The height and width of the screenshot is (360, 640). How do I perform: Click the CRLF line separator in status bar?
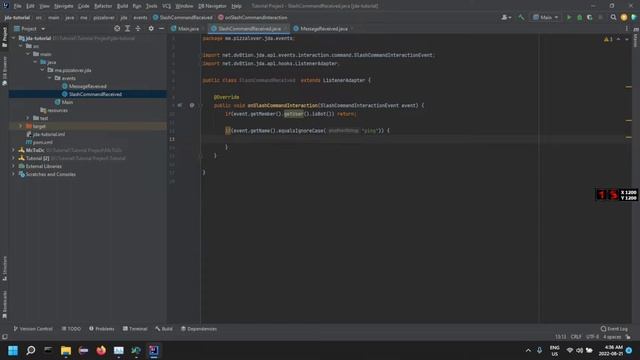[576, 337]
